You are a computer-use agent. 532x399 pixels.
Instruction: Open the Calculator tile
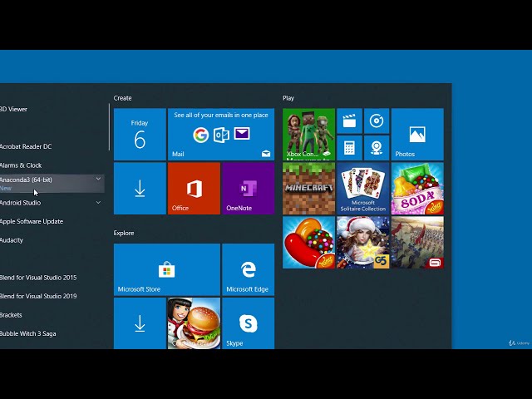click(349, 148)
